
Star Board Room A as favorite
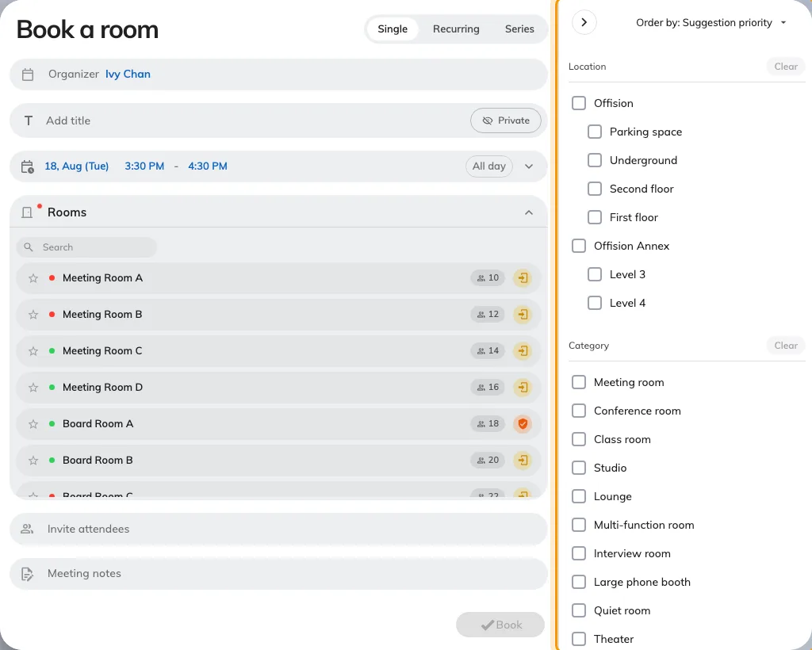[x=33, y=424]
